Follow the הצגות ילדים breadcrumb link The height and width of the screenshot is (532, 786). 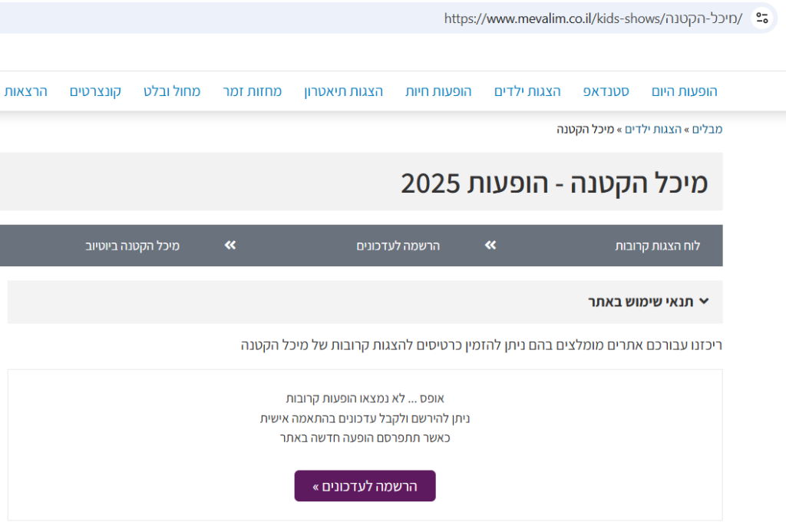[653, 130]
